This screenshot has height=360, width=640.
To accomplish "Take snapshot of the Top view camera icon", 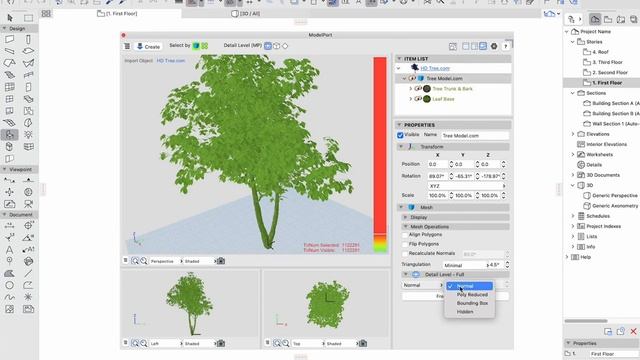I will tap(363, 343).
